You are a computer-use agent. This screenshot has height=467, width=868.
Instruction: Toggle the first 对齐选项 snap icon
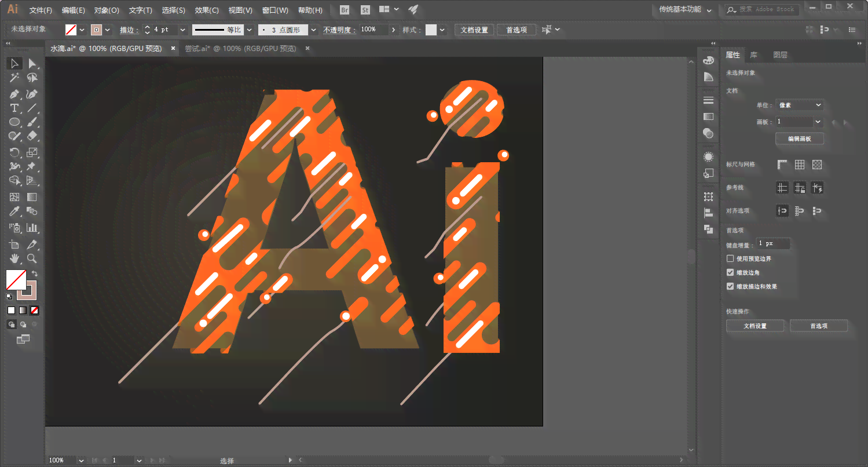coord(782,211)
